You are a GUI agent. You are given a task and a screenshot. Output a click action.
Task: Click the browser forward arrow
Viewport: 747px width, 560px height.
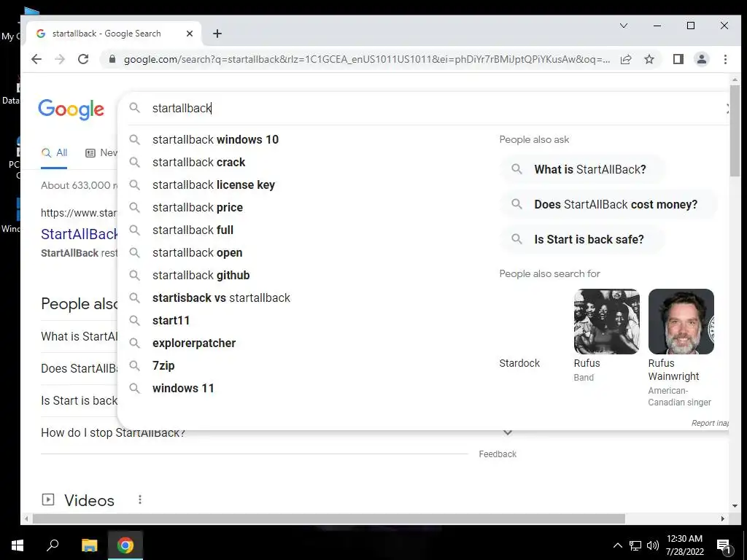(60, 59)
